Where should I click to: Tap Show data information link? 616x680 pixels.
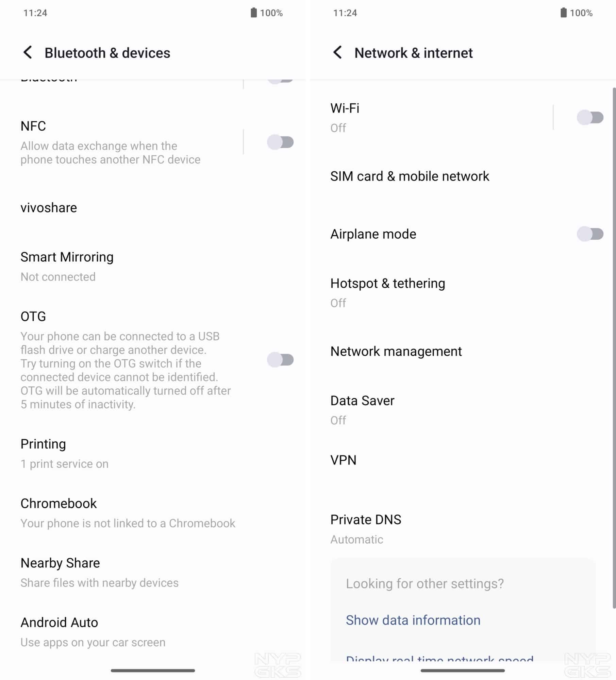[x=413, y=620]
